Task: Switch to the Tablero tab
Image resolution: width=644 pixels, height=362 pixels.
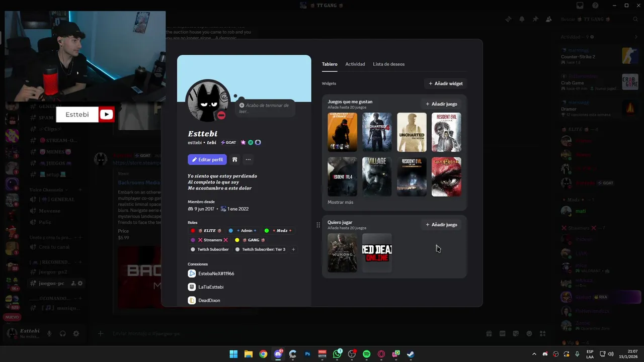Action: (x=330, y=64)
